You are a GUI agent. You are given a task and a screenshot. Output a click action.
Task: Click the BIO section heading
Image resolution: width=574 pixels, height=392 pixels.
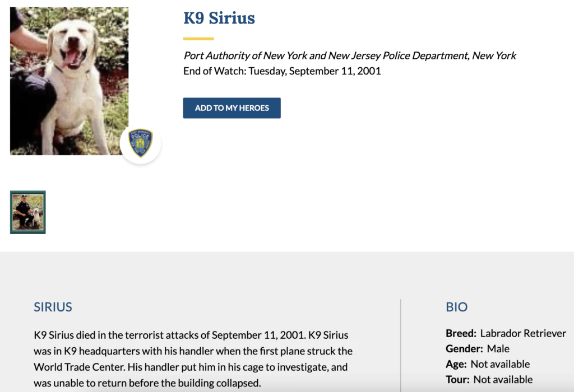pos(456,307)
